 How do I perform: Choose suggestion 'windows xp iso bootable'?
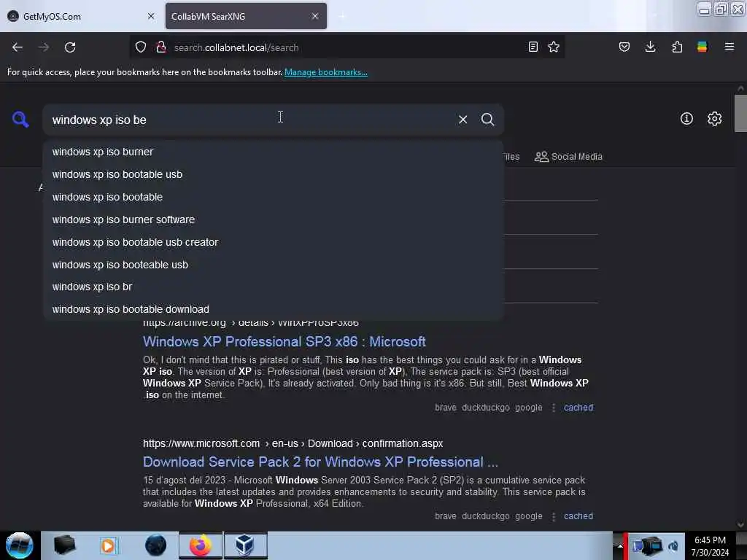coord(274,197)
